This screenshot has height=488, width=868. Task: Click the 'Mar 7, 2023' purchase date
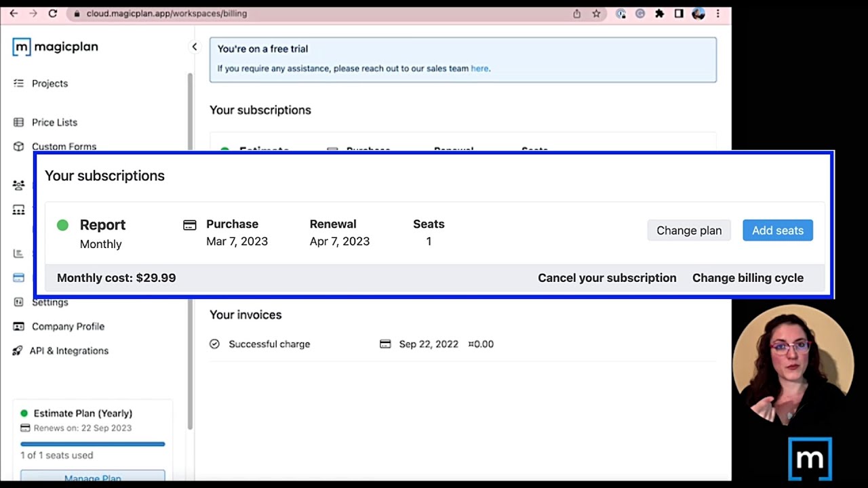pos(237,241)
